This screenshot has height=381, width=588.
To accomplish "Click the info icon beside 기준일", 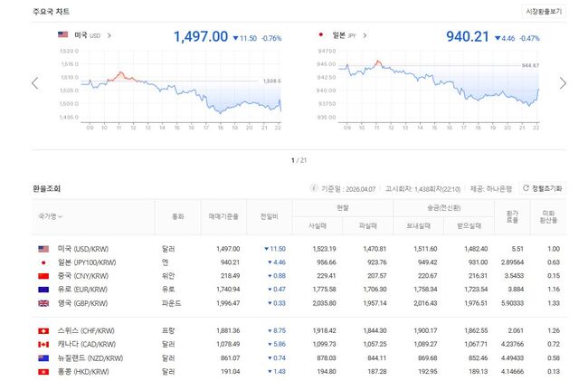I will coord(316,188).
